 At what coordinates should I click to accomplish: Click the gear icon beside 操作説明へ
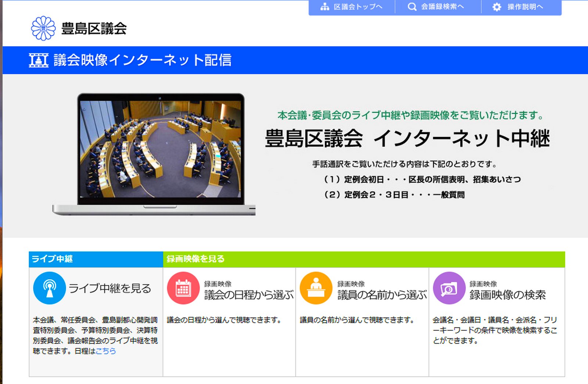[x=496, y=7]
